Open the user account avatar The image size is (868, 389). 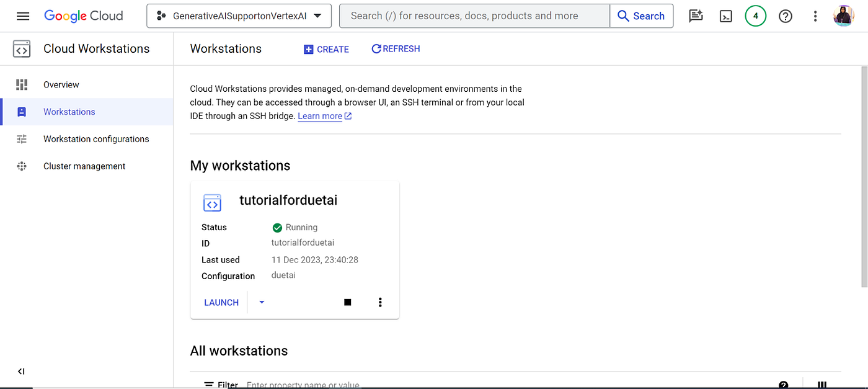[844, 16]
